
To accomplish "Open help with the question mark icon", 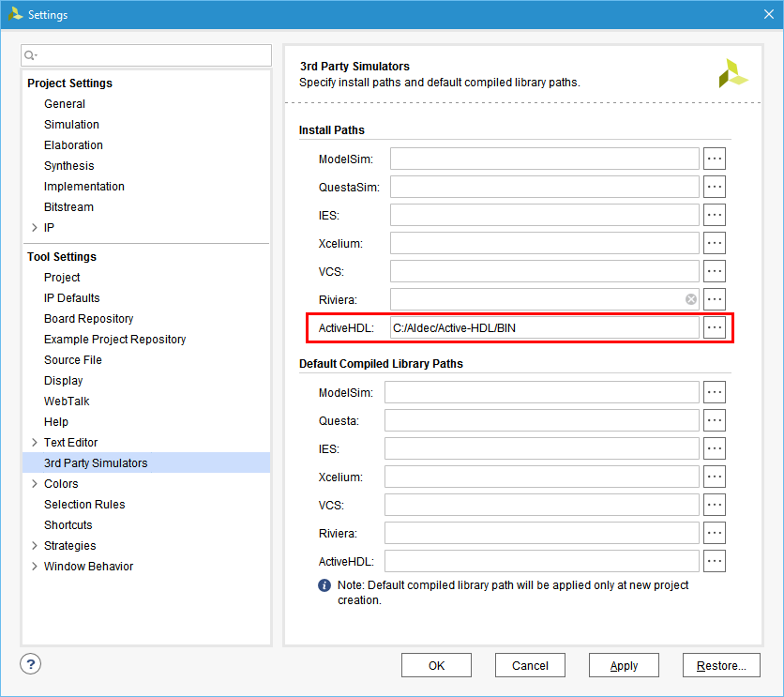I will click(x=31, y=664).
